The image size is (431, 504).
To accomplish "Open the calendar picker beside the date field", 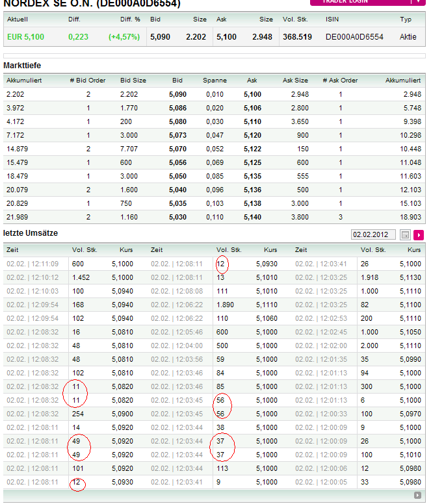I will [405, 235].
